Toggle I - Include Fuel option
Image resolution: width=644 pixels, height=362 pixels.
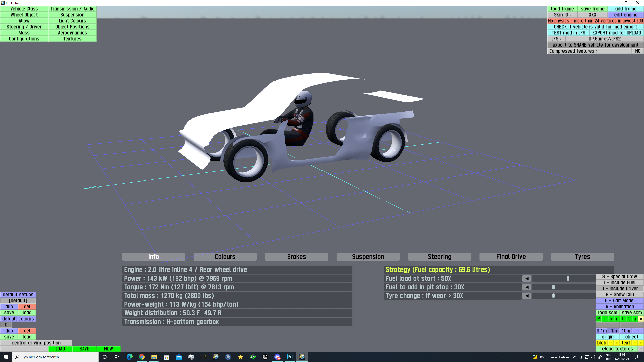[620, 282]
